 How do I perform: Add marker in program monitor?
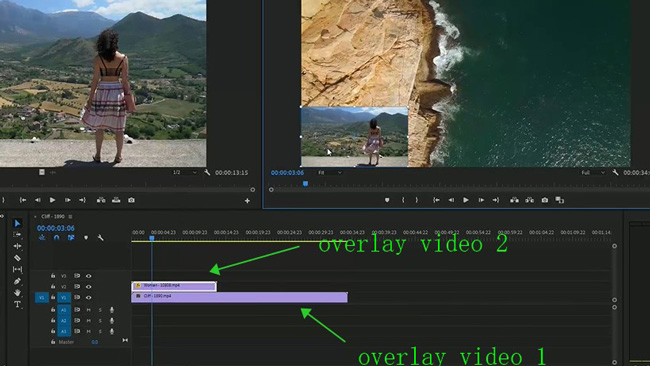[387, 200]
